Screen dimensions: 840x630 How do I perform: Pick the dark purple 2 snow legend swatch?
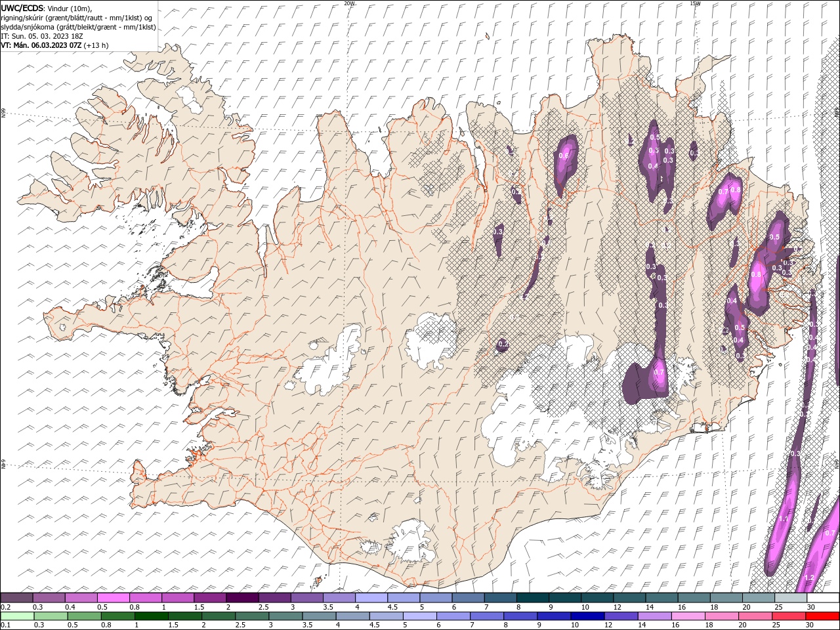point(241,598)
